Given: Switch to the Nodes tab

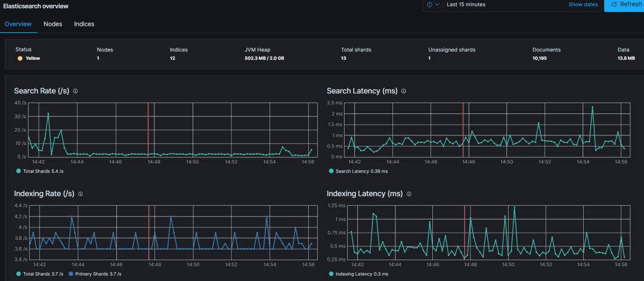Looking at the screenshot, I should pos(53,24).
